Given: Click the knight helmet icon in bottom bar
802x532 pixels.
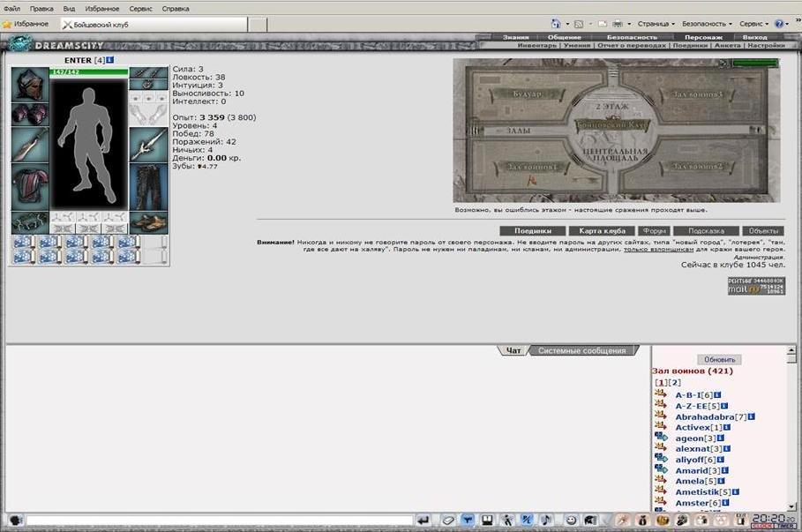Looking at the screenshot, I should coord(590,521).
